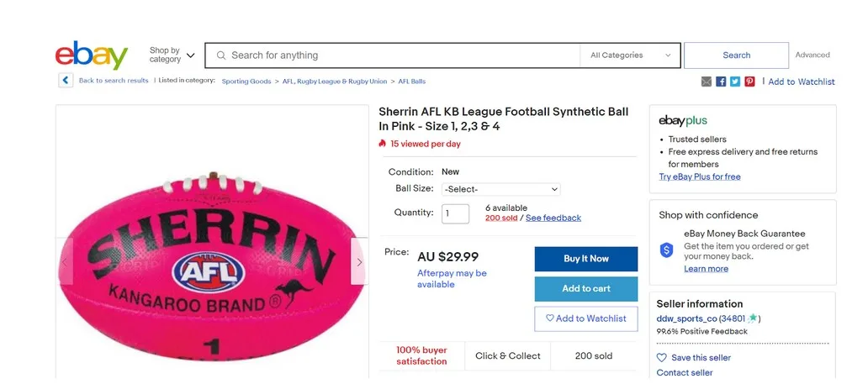Click the Add to Watchlist button below cart

pyautogui.click(x=585, y=318)
